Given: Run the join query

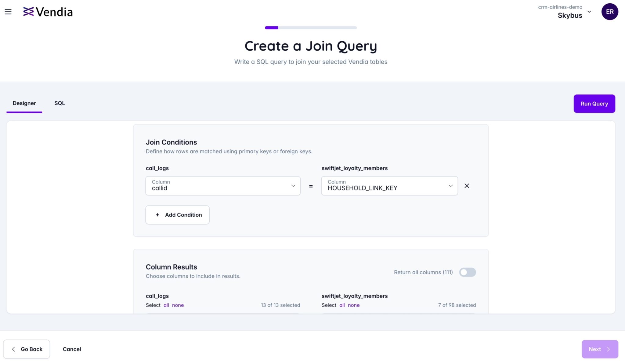Looking at the screenshot, I should (x=593, y=104).
